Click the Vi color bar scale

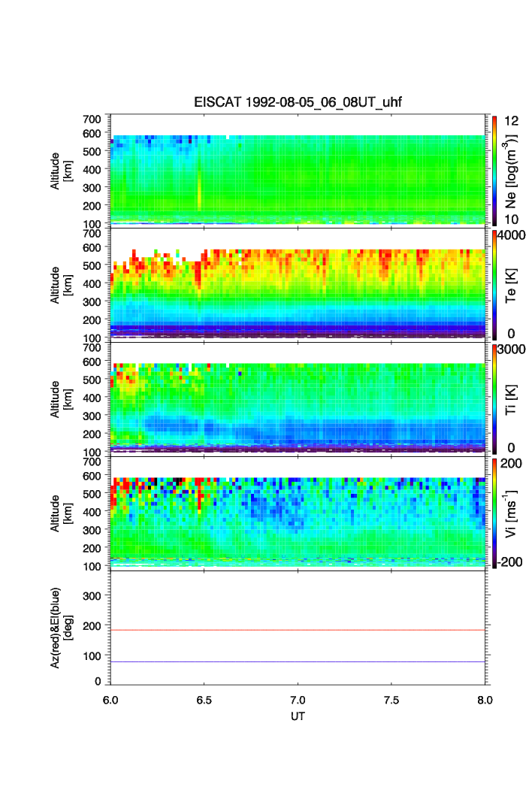pos(494,513)
